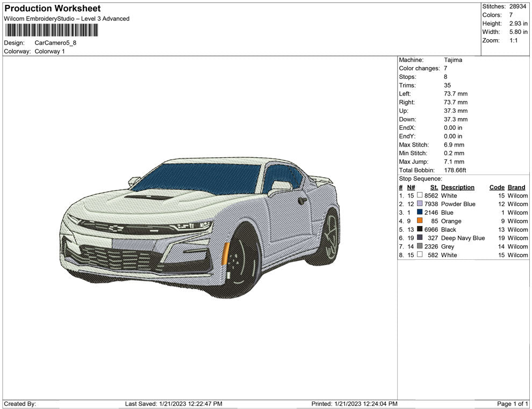Click the barcode under the Wilcom title
The image size is (532, 409).
tap(52, 30)
